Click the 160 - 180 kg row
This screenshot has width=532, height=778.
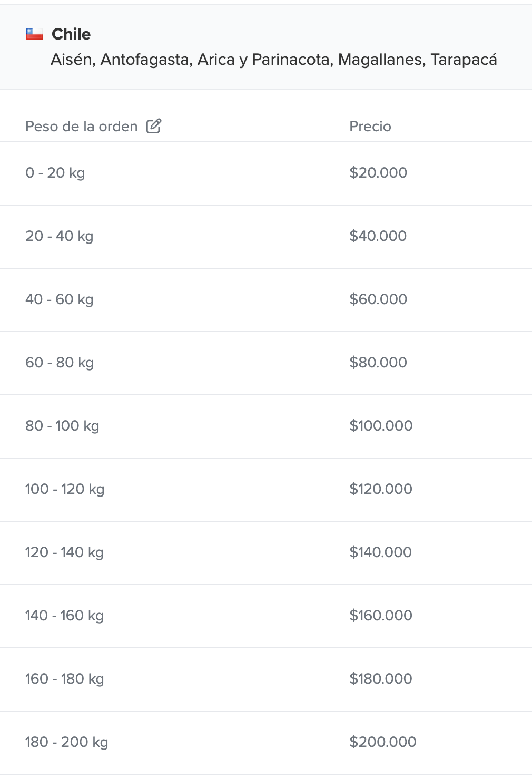click(64, 679)
